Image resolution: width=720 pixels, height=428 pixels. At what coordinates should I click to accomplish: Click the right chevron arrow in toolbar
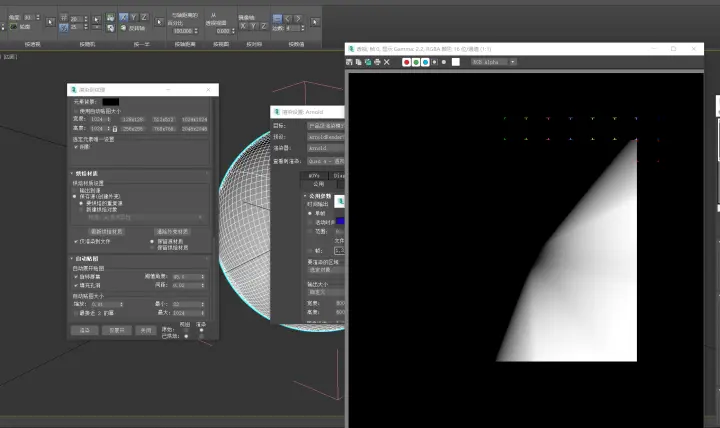pos(298,19)
